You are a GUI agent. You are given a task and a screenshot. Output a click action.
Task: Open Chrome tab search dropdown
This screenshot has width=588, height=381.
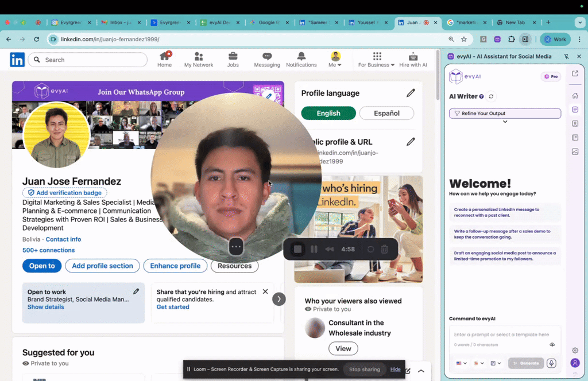[x=580, y=22]
